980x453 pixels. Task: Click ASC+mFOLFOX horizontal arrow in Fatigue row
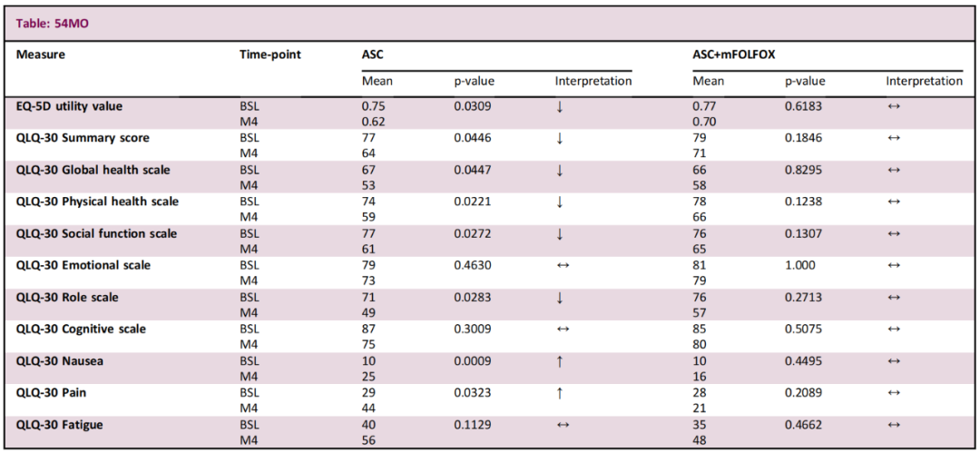(x=893, y=425)
